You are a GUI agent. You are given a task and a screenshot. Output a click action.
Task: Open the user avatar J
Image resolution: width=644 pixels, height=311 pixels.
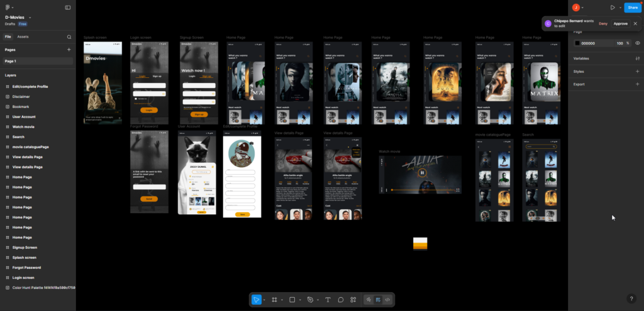tap(576, 8)
